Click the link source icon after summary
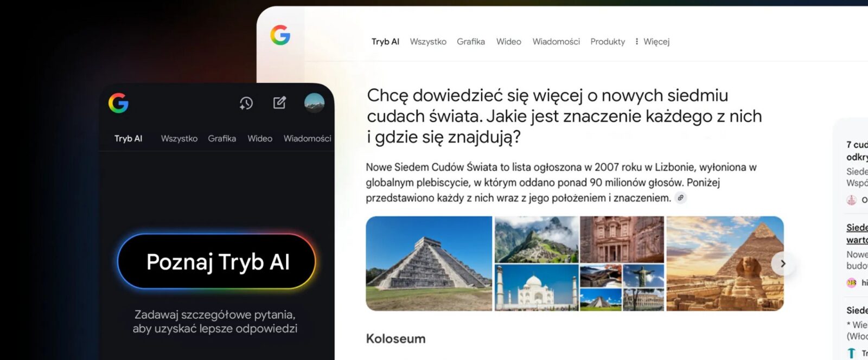This screenshot has width=868, height=360. pos(680,198)
